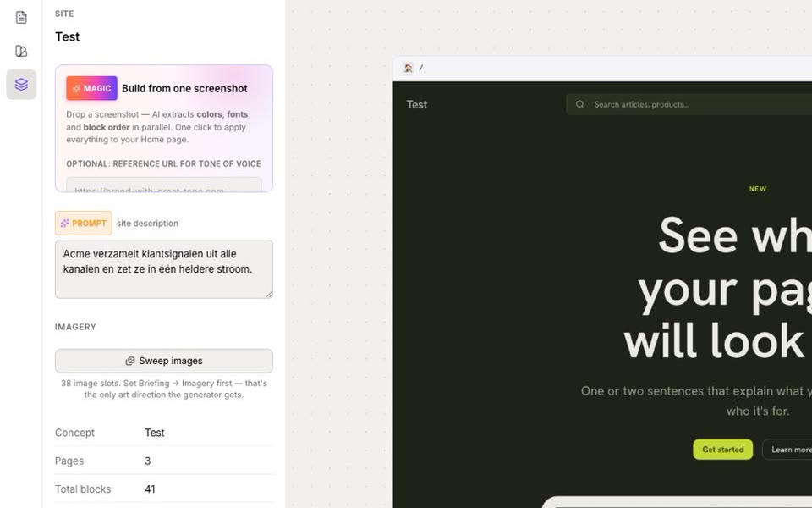Click the search magnifier icon in preview
The image size is (812, 508).
pos(580,104)
